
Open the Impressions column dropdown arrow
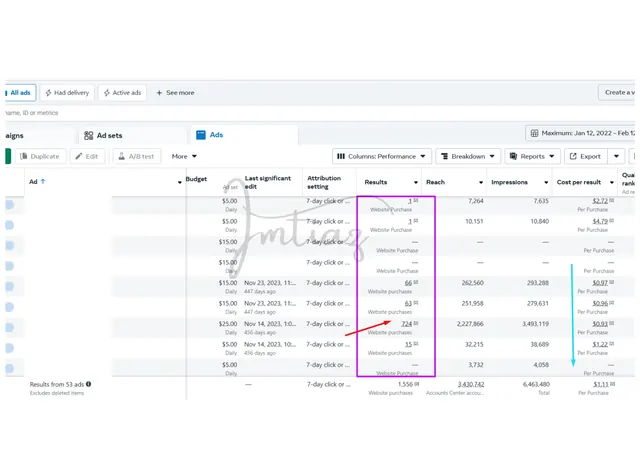546,183
